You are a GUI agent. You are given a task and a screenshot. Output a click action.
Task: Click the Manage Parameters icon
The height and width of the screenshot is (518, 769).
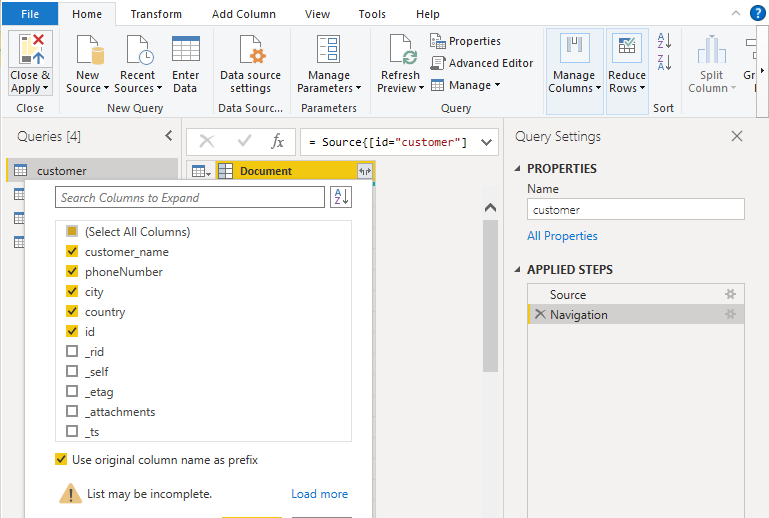coord(328,49)
